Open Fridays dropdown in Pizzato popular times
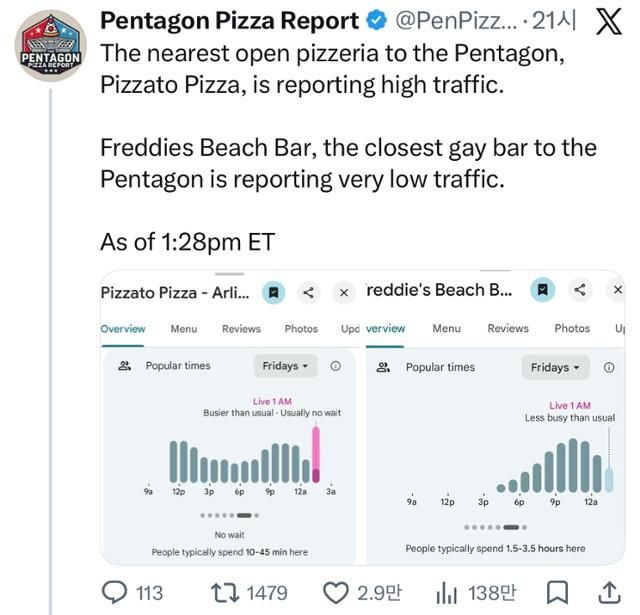Screen dimensions: 640x615 [x=285, y=366]
